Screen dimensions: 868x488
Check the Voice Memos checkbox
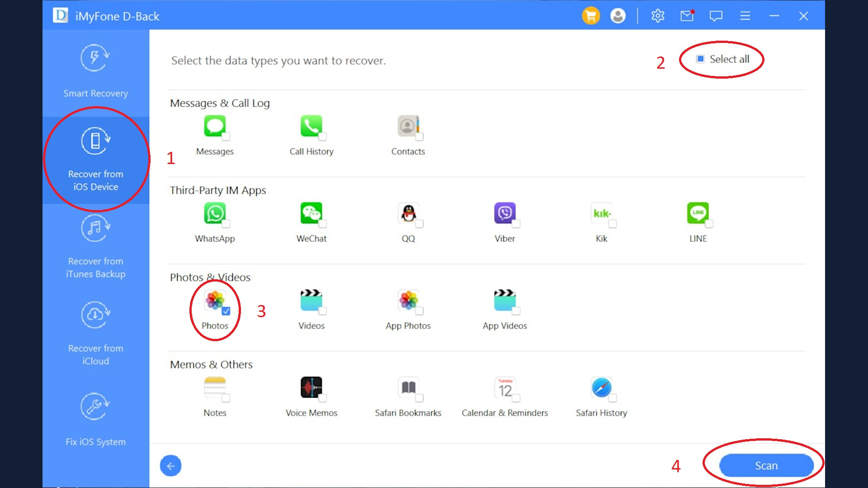[323, 398]
